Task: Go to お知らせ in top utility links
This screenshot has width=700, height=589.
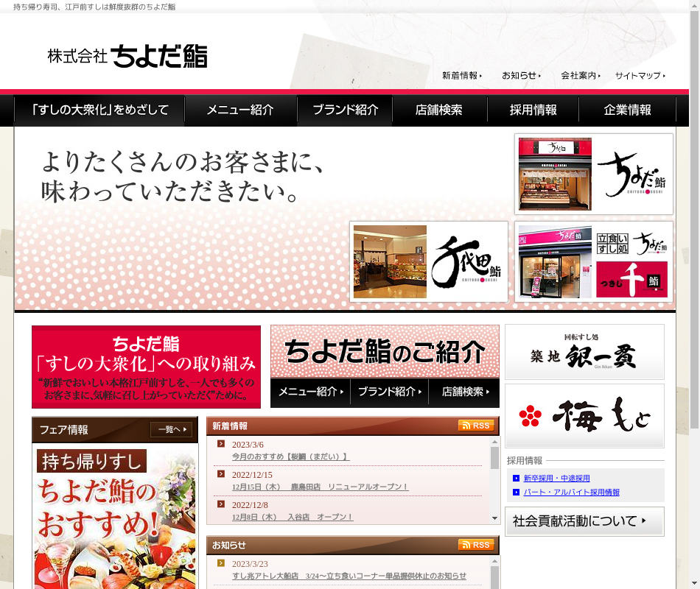Action: (x=522, y=76)
